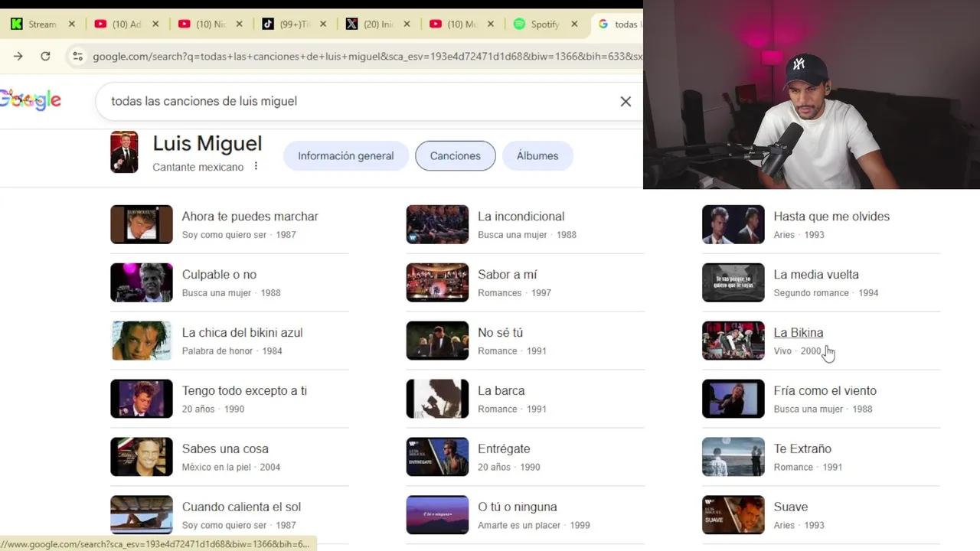
Task: Close the YouTube (10) Mu tab
Action: [490, 24]
